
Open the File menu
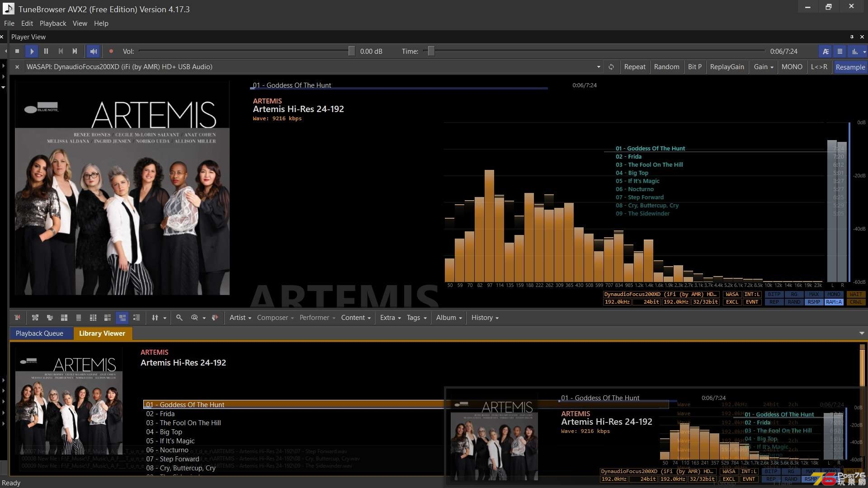point(9,23)
